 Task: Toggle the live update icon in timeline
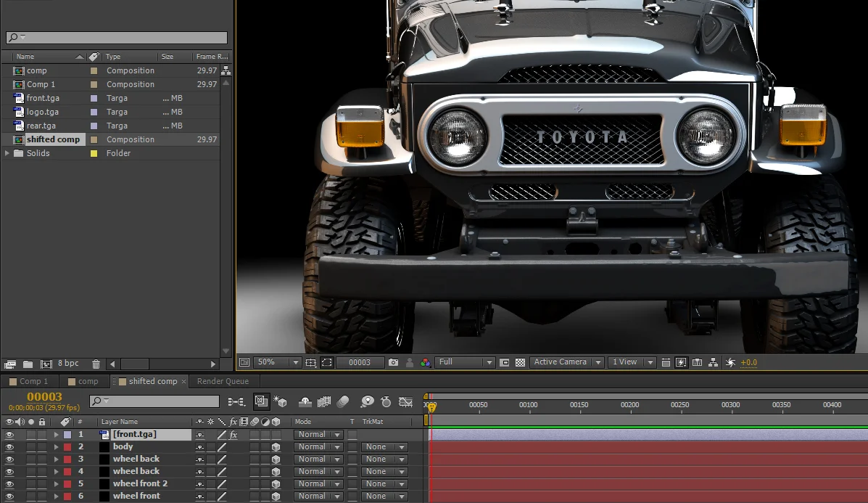pyautogui.click(x=261, y=401)
